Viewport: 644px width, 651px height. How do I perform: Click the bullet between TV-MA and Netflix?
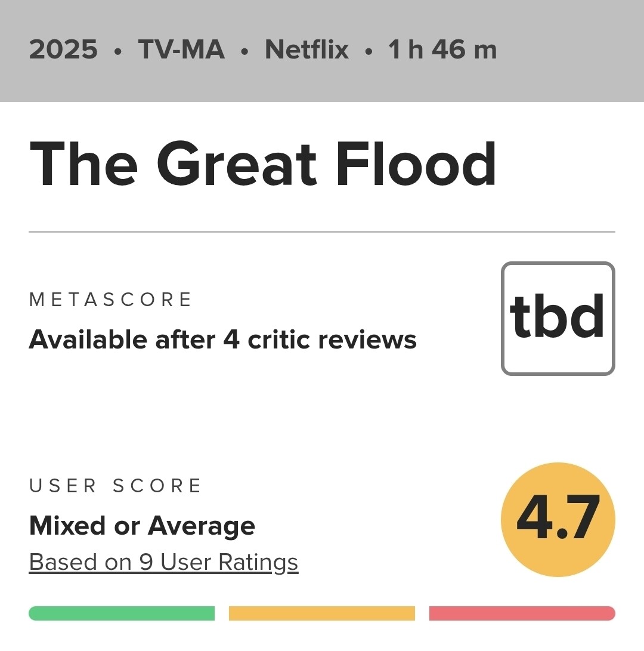pyautogui.click(x=244, y=51)
